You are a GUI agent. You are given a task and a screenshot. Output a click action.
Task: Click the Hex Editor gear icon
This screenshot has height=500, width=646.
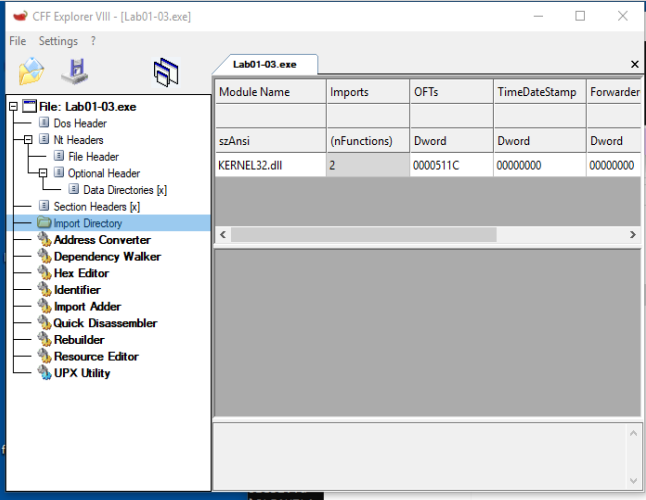44,273
